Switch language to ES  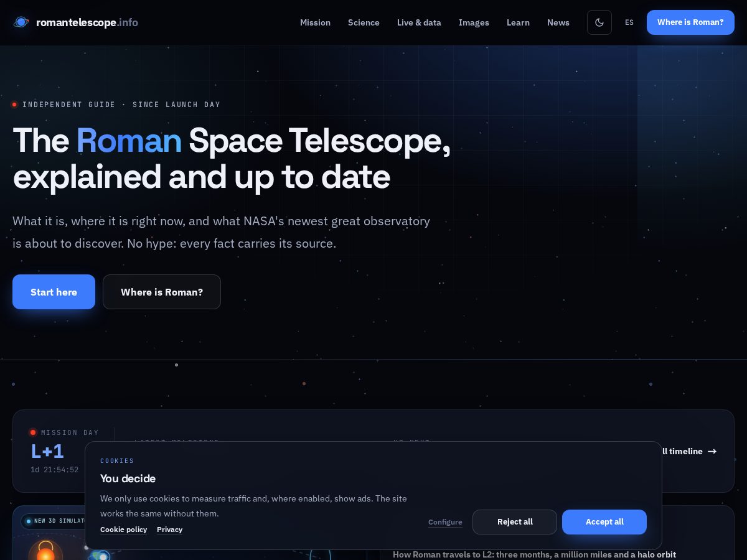pyautogui.click(x=629, y=22)
